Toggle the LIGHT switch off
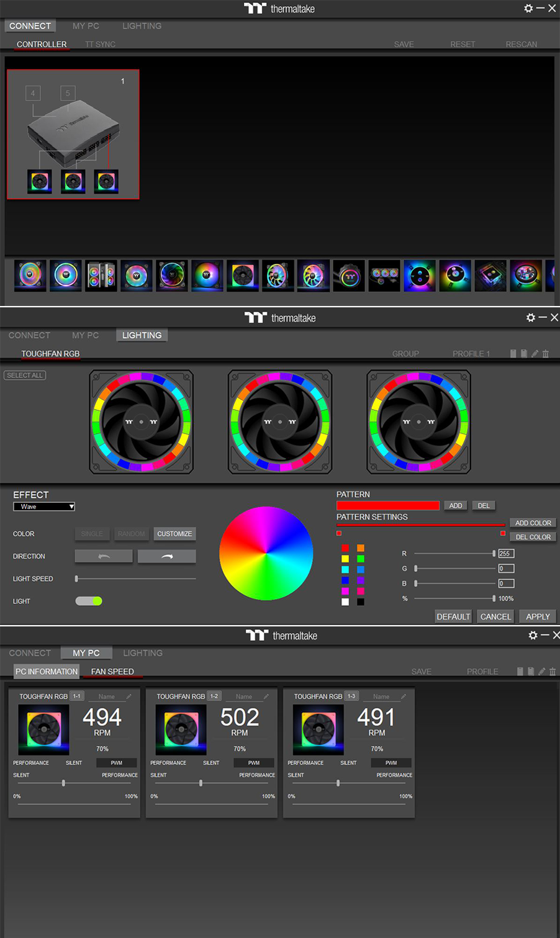Viewport: 560px width, 938px height. point(89,601)
